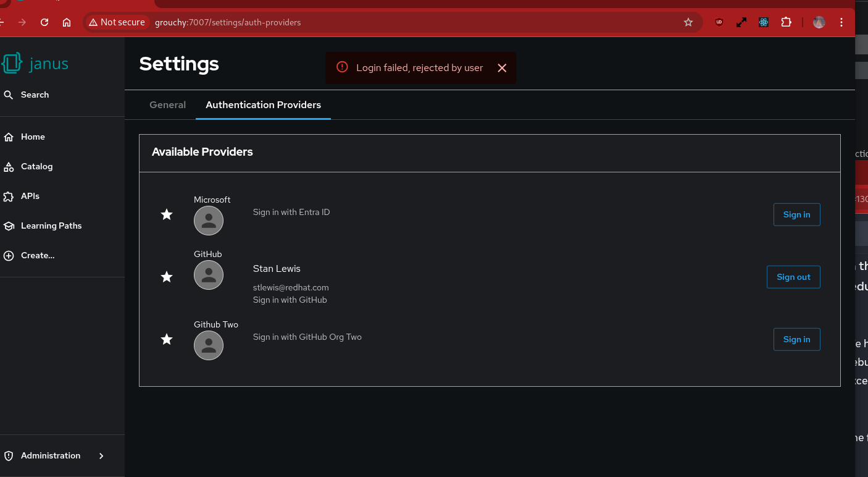
Task: Open the Chrome three-dot menu
Action: 841,22
